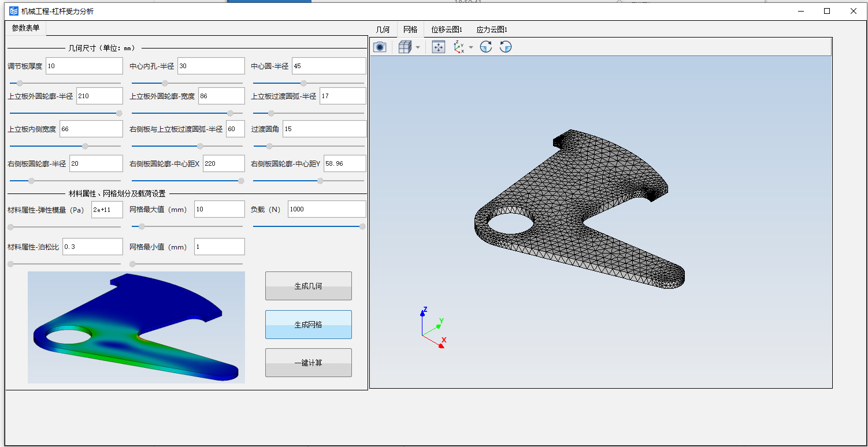
Task: Click the 过渡圆角 input field
Action: pos(324,129)
